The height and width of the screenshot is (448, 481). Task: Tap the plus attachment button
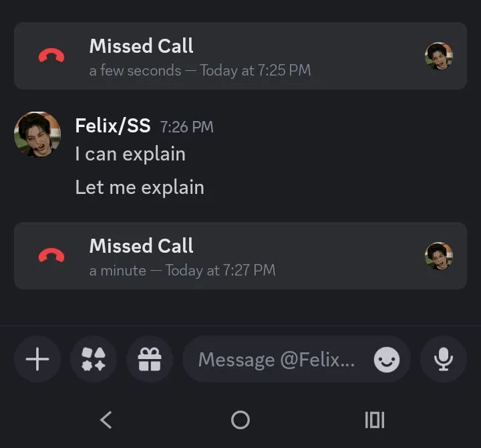(x=37, y=360)
